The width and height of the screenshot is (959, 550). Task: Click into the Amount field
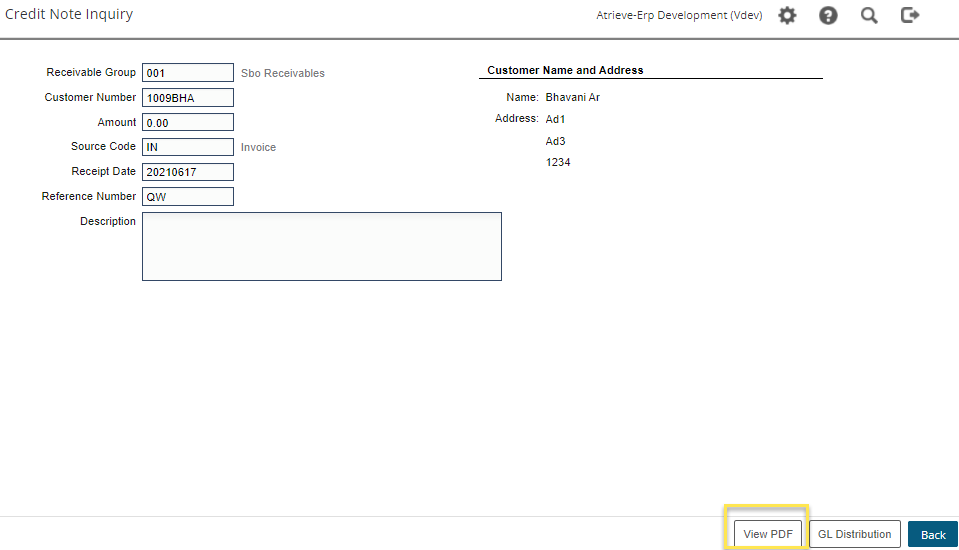click(x=188, y=123)
